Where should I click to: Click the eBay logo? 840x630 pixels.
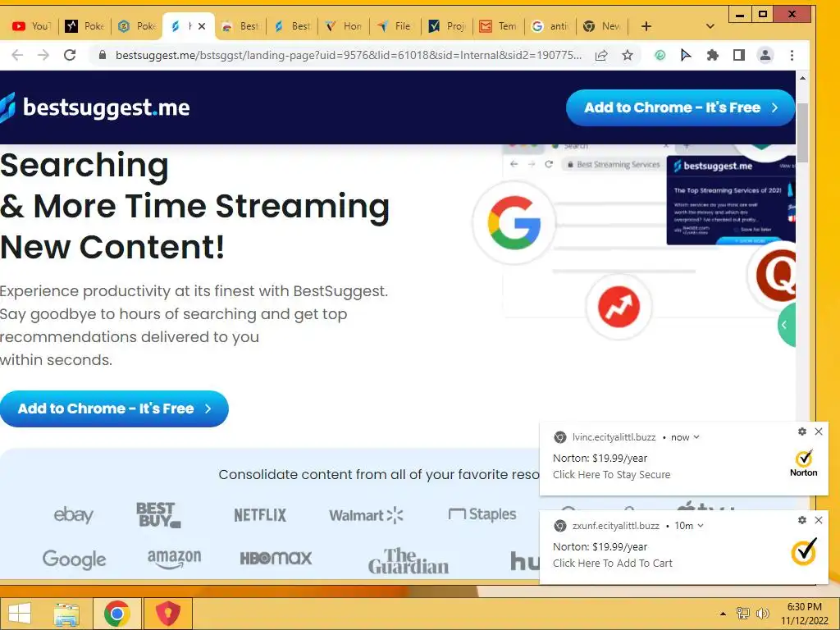tap(73, 515)
